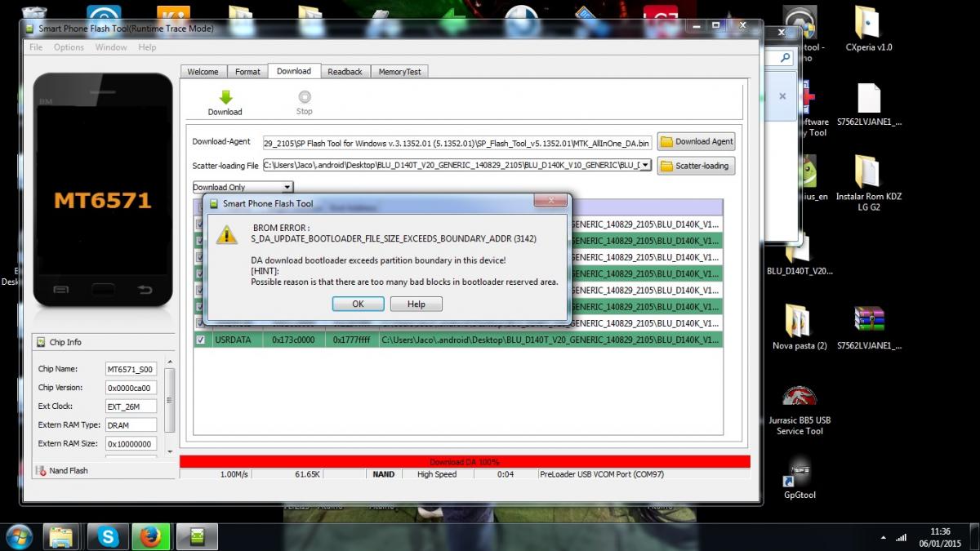Click Help in the BROM error dialog
The width and height of the screenshot is (980, 551).
coord(416,304)
